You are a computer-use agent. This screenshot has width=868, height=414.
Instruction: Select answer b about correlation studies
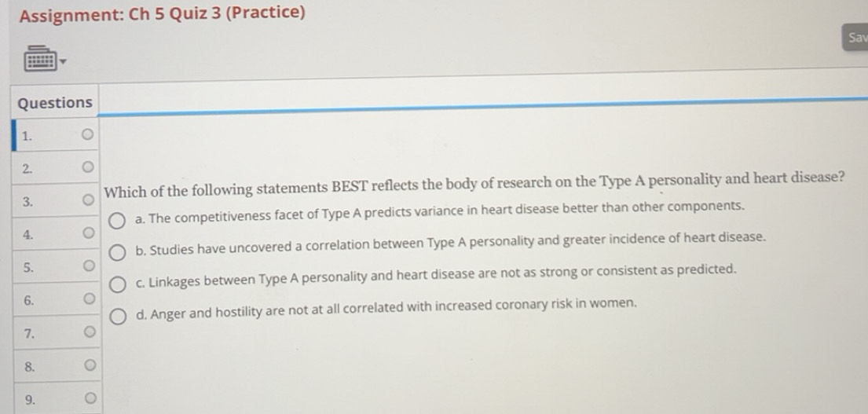pyautogui.click(x=118, y=252)
